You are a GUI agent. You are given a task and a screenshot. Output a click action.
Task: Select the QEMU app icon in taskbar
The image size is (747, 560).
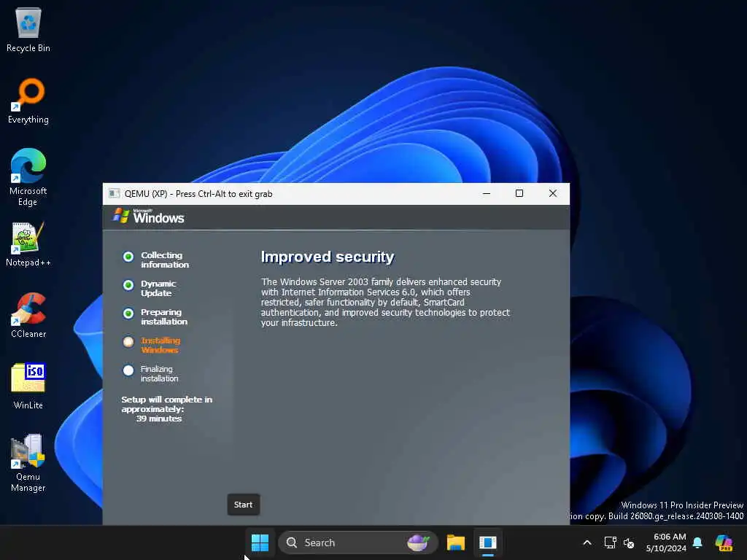click(x=487, y=542)
